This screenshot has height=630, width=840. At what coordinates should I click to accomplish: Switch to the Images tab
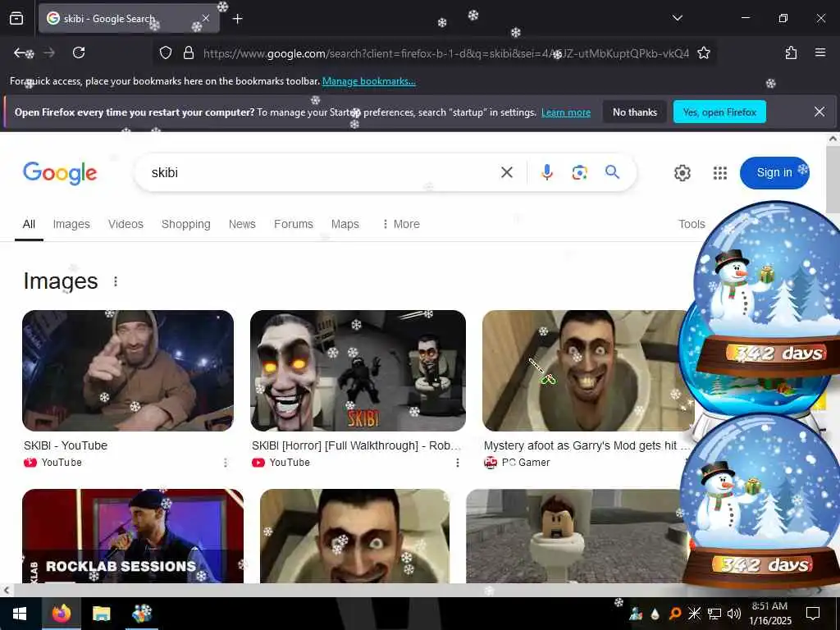click(x=71, y=225)
